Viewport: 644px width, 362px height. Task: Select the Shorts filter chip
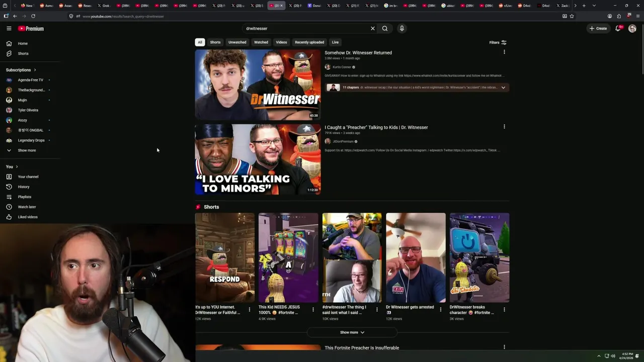tap(215, 42)
